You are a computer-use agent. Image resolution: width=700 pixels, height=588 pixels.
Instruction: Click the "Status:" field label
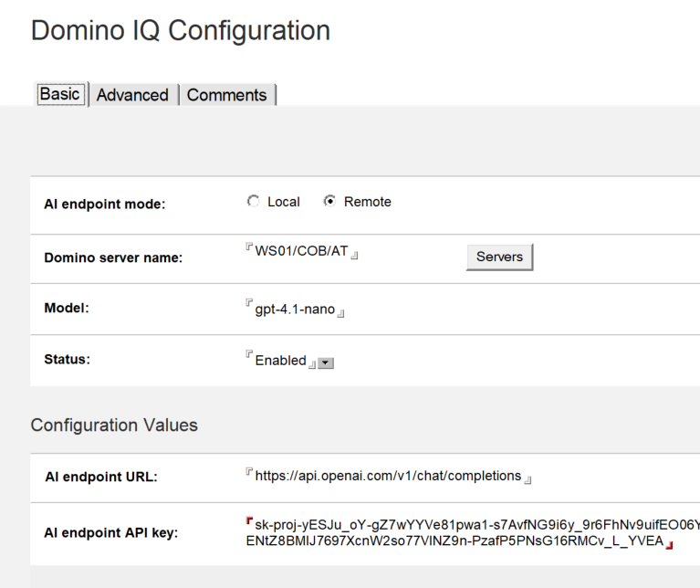(67, 360)
